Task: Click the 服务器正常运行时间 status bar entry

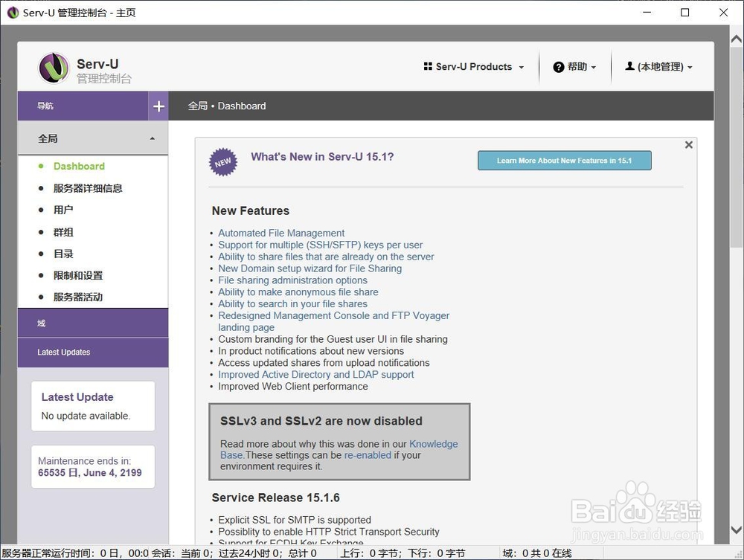Action: tap(75, 553)
